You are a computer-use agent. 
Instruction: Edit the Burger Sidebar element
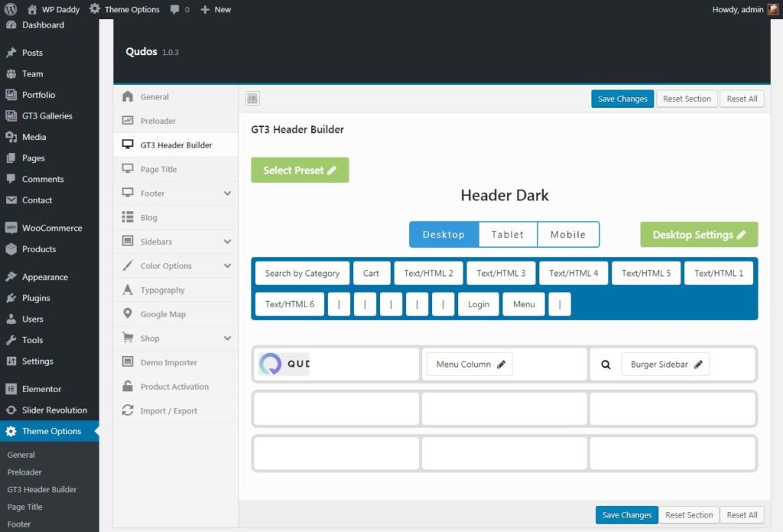coord(664,364)
